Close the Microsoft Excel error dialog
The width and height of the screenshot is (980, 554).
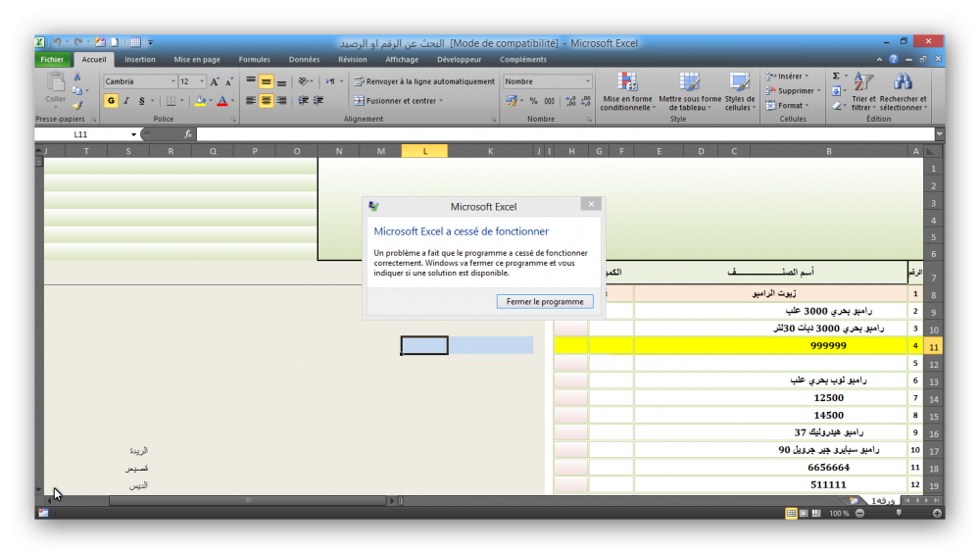[591, 204]
